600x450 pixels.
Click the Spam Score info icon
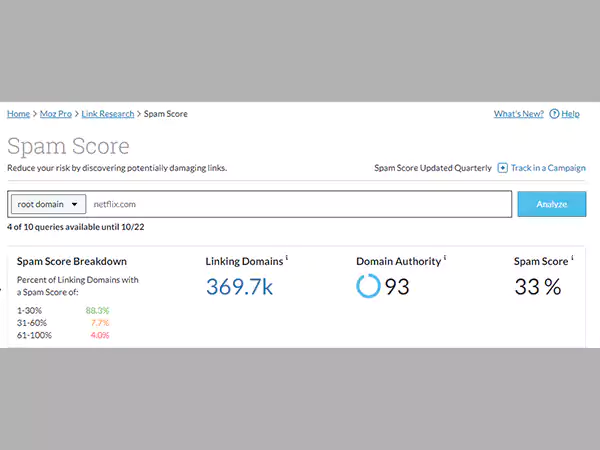point(572,258)
